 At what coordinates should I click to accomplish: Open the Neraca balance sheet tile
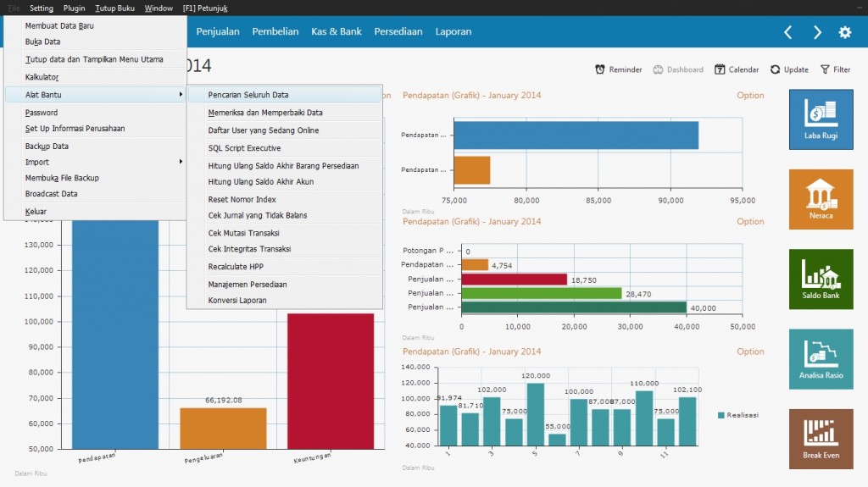click(x=821, y=199)
